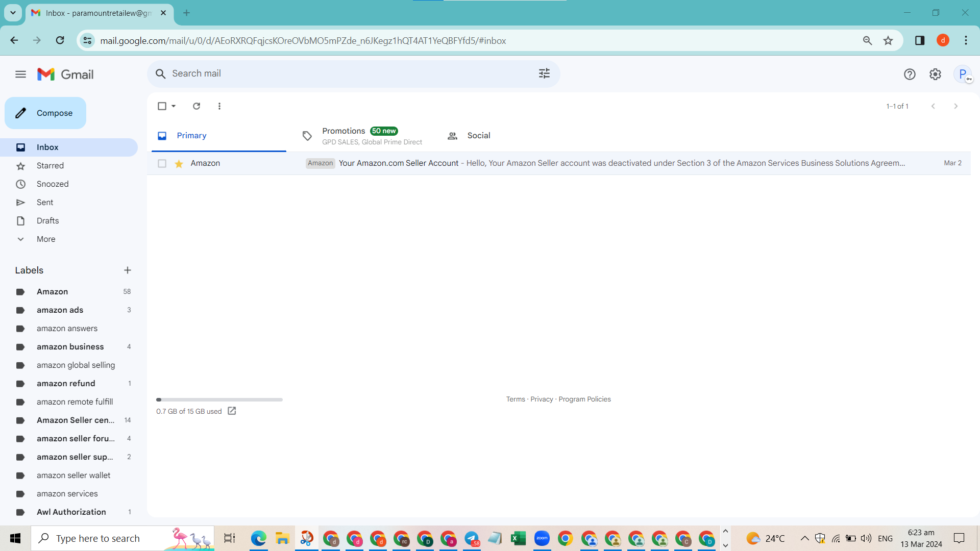This screenshot has width=980, height=551.
Task: Open the Drafts folder
Action: (x=69, y=221)
